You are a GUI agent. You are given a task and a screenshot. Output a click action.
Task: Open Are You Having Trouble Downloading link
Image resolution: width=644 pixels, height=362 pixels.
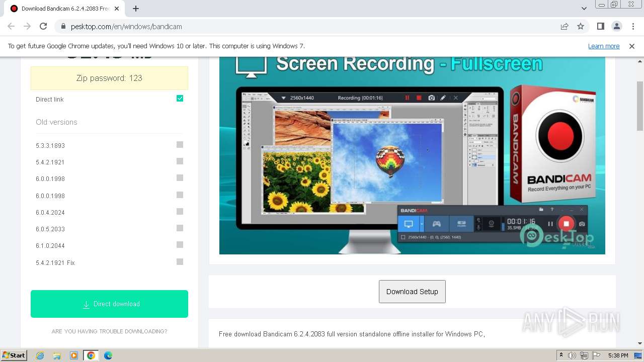point(109,331)
